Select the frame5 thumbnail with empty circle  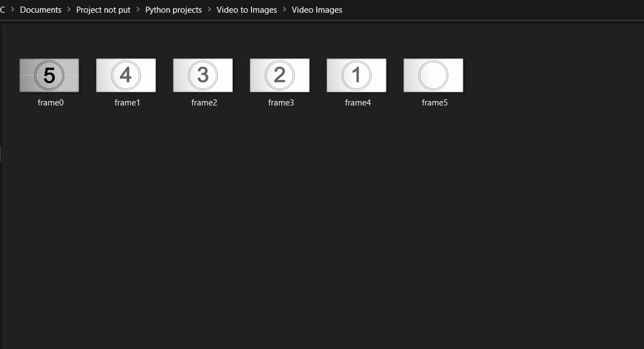[433, 76]
